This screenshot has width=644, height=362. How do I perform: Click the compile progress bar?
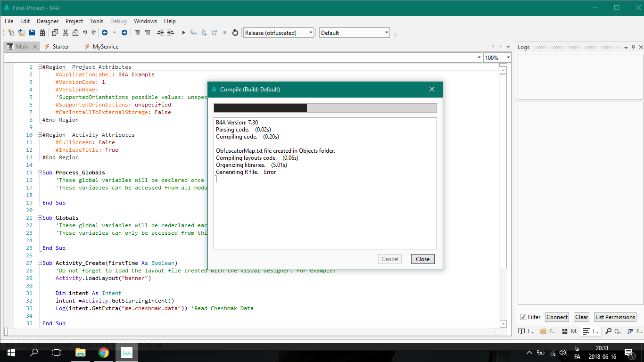coord(325,108)
